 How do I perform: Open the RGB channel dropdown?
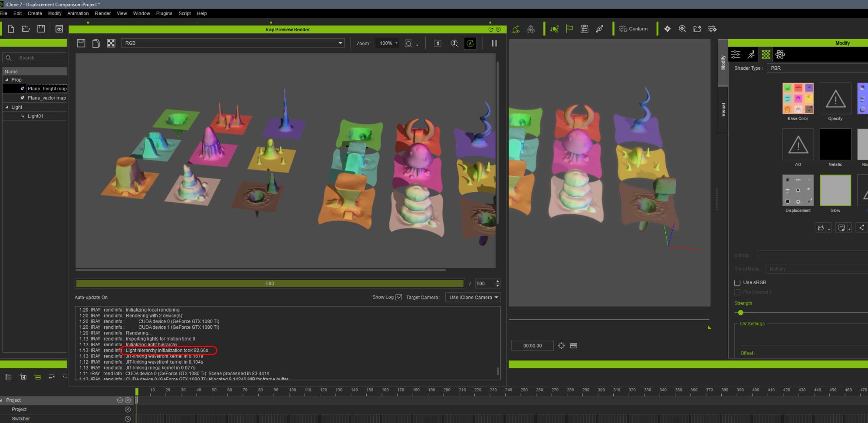[233, 43]
